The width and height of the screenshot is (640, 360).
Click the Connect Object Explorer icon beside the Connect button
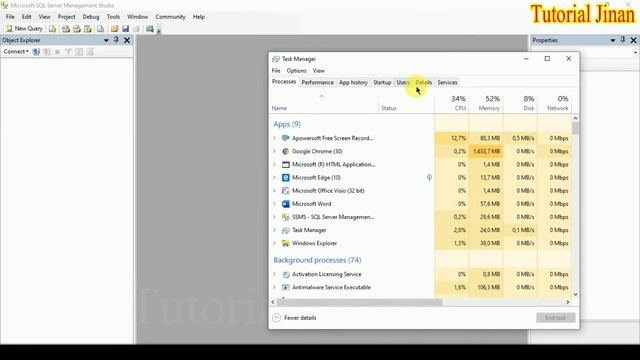click(x=36, y=52)
